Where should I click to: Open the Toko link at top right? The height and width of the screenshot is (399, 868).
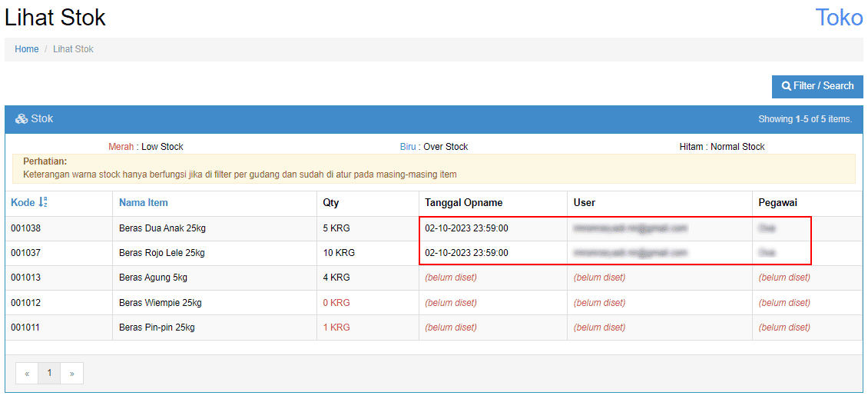(839, 18)
